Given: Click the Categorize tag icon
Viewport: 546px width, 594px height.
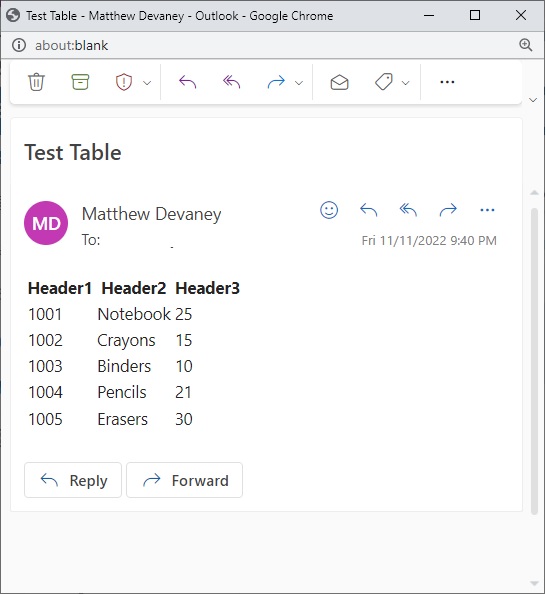Looking at the screenshot, I should (383, 82).
